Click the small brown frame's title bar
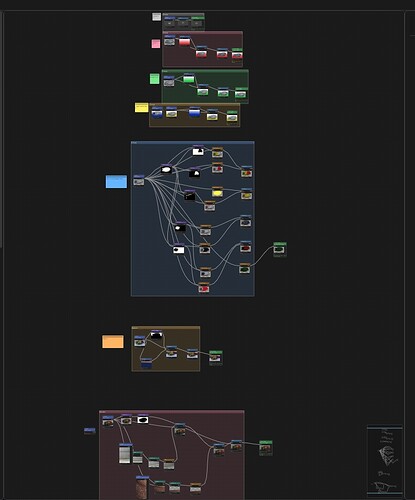415x500 pixels. pos(166,328)
